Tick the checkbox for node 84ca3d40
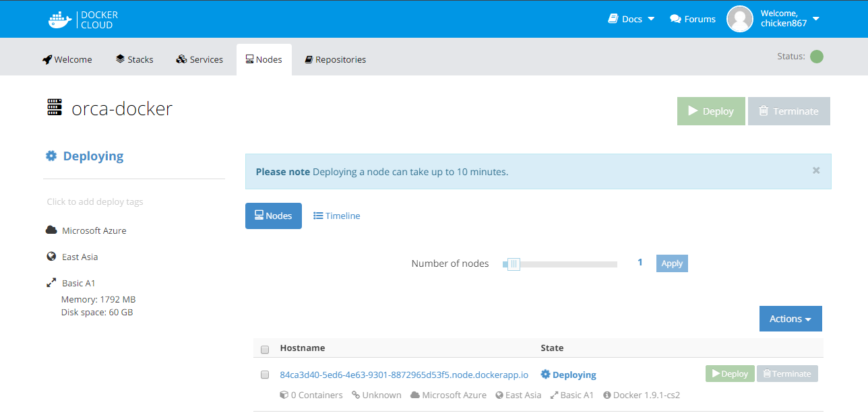 (265, 375)
